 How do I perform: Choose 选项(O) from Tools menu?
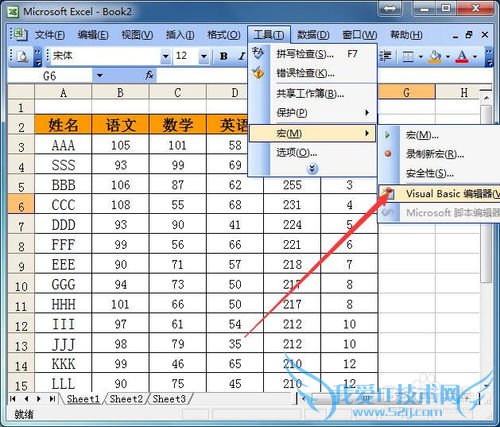(313, 153)
